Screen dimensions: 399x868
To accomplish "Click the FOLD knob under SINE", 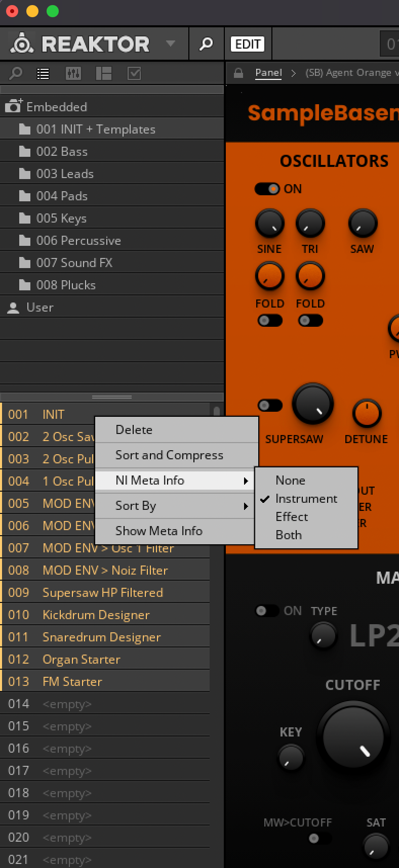I will tap(269, 276).
